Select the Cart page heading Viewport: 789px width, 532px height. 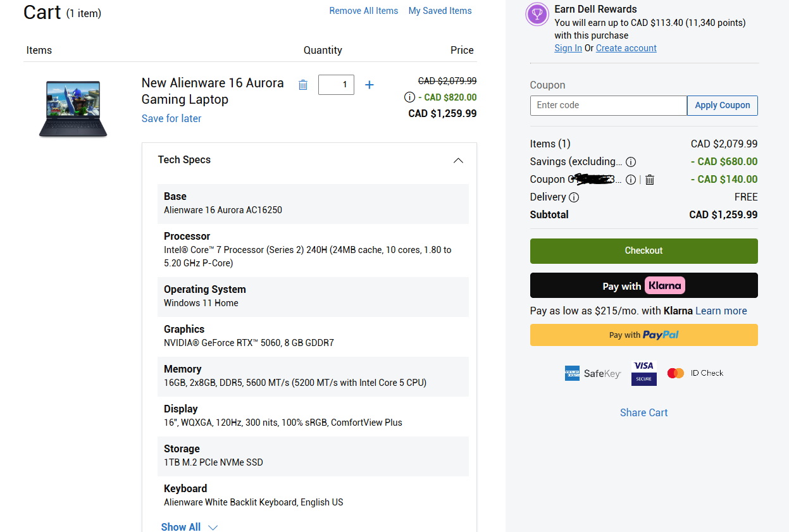click(x=42, y=12)
